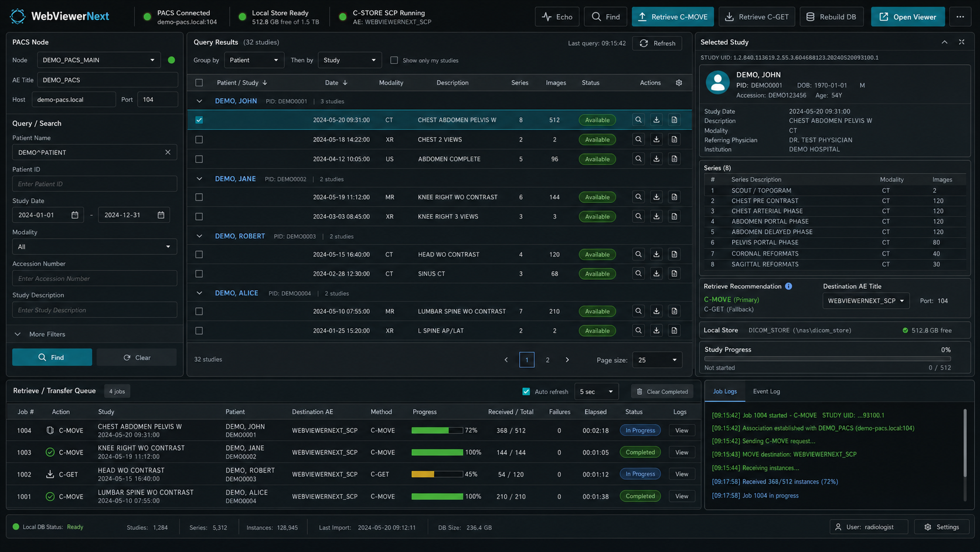
Task: Switch to the Event Log tab
Action: 766,391
